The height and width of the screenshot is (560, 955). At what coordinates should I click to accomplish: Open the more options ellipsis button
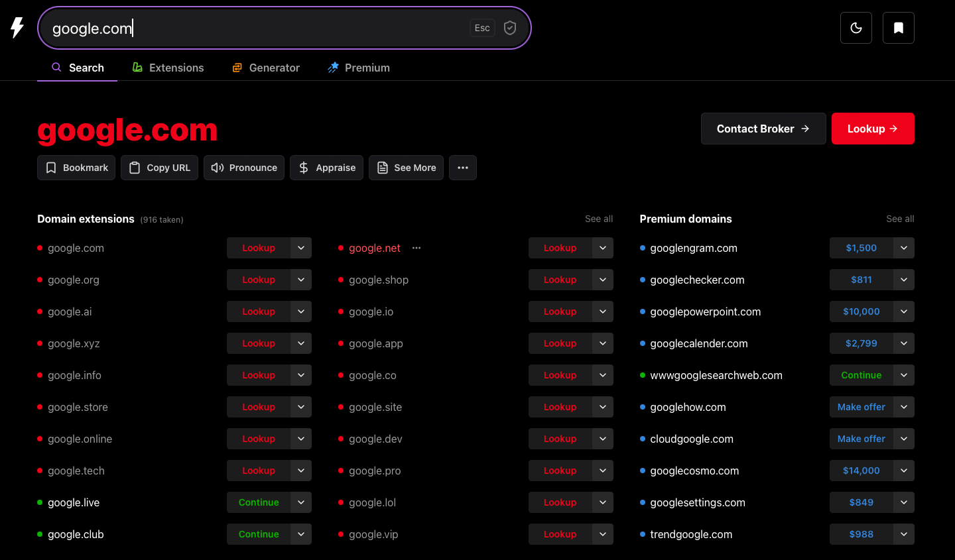point(463,168)
